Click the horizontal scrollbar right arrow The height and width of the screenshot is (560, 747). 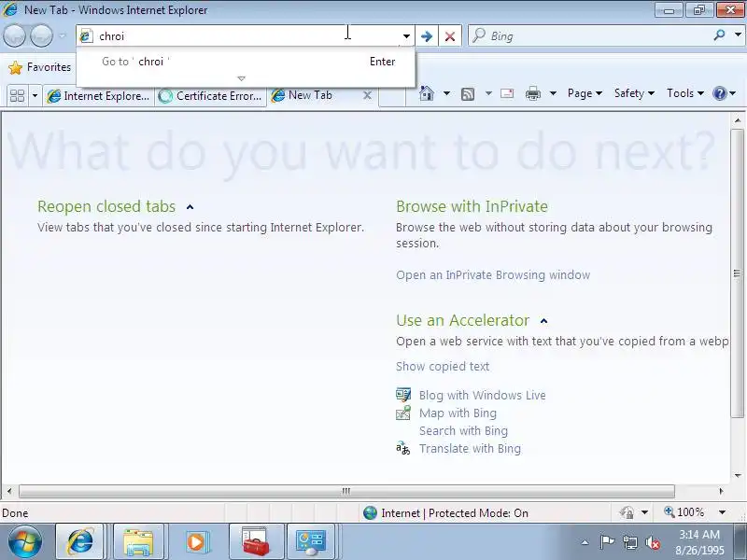tap(721, 491)
